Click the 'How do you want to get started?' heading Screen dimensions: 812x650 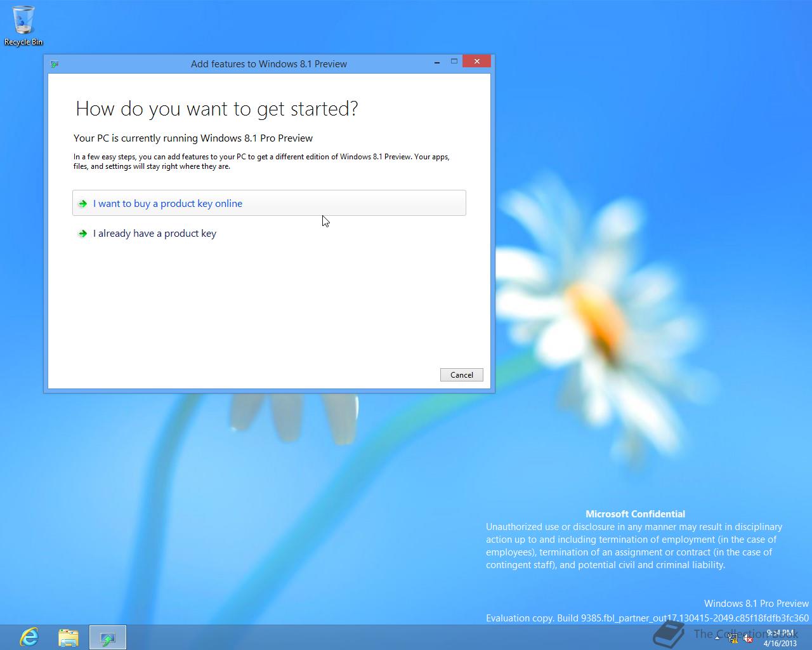tap(217, 109)
